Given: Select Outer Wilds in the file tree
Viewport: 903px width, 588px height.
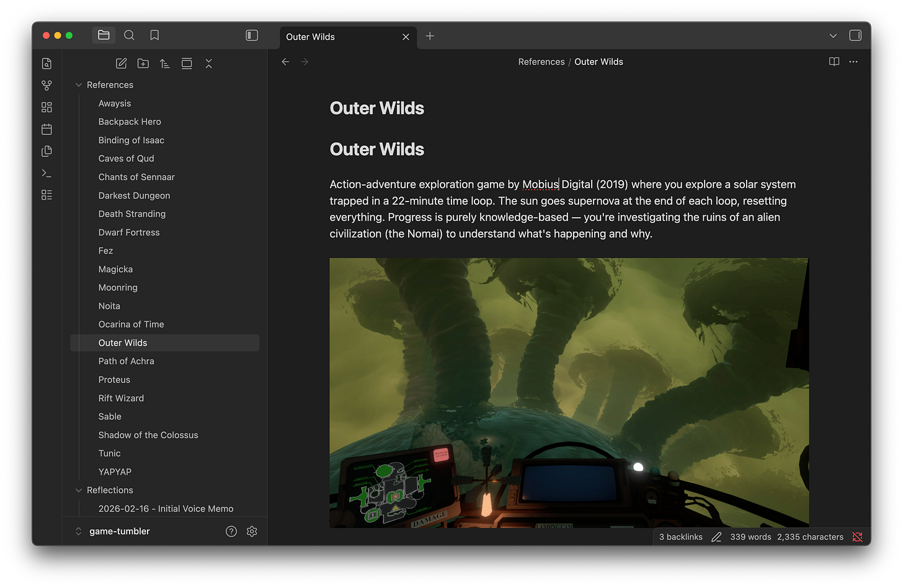Looking at the screenshot, I should coord(165,343).
